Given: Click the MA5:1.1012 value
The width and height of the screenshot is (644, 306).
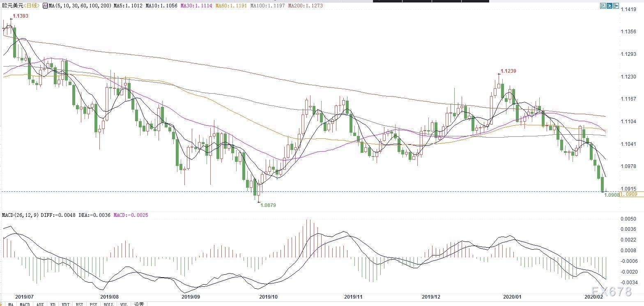Looking at the screenshot, I should pyautogui.click(x=128, y=6).
